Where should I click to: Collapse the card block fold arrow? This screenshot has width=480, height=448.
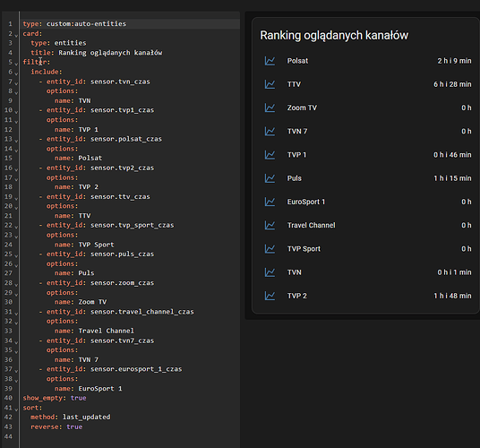tap(16, 35)
